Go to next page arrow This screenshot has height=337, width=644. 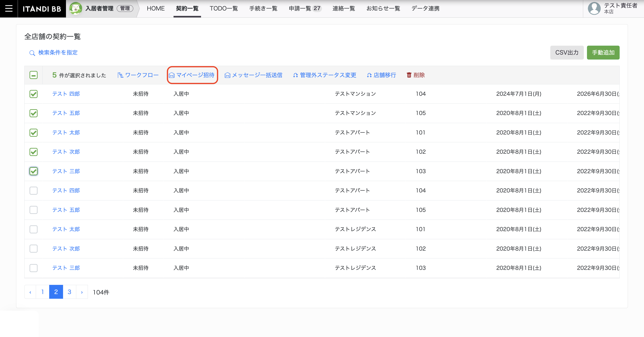(82, 292)
